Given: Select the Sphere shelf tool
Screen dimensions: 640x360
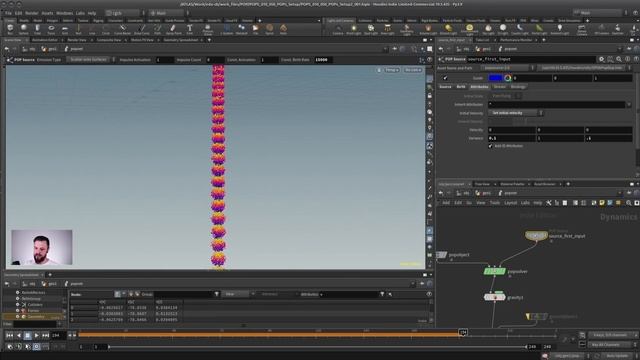Looking at the screenshot, I should [x=24, y=29].
